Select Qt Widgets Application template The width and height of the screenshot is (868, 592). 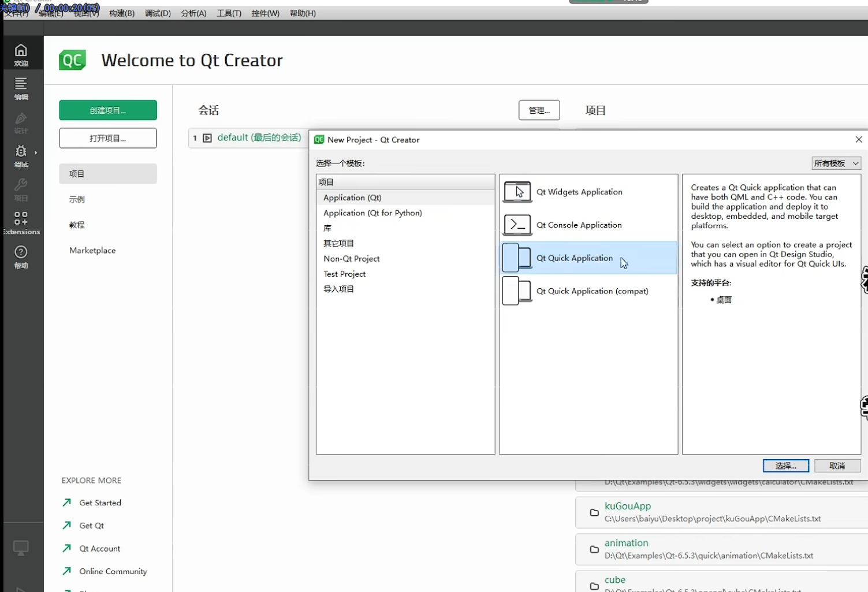pyautogui.click(x=579, y=192)
